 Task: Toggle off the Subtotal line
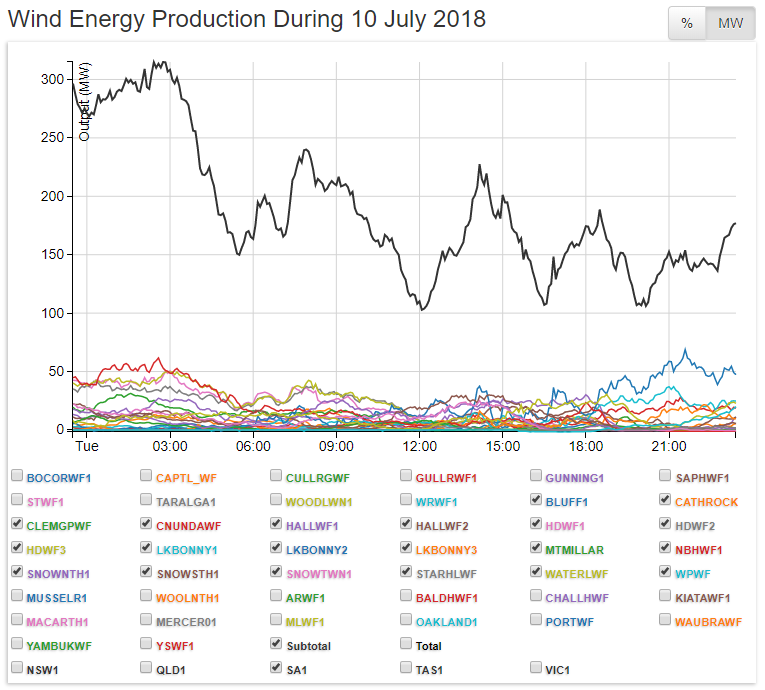277,645
